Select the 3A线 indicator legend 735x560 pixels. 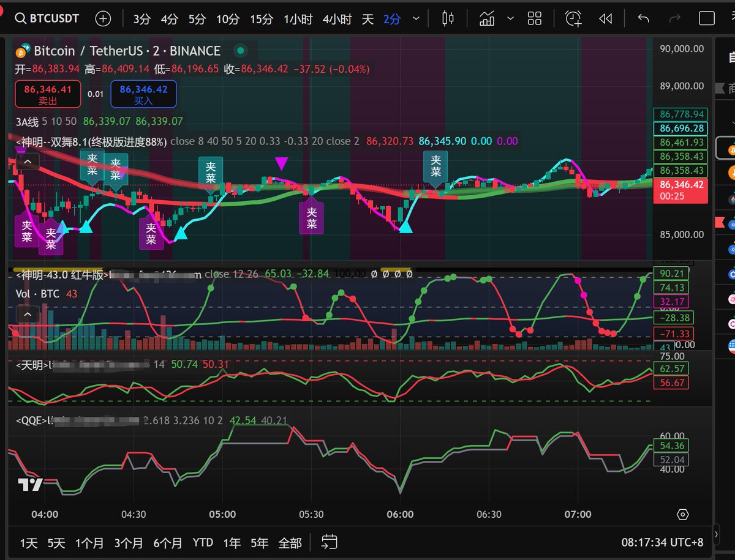[x=28, y=121]
